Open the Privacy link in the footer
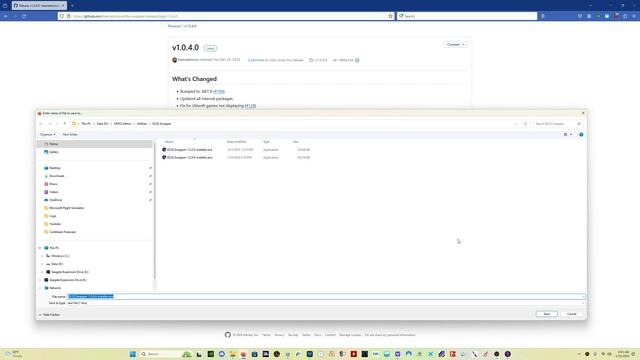The image size is (640, 360). tap(279, 335)
